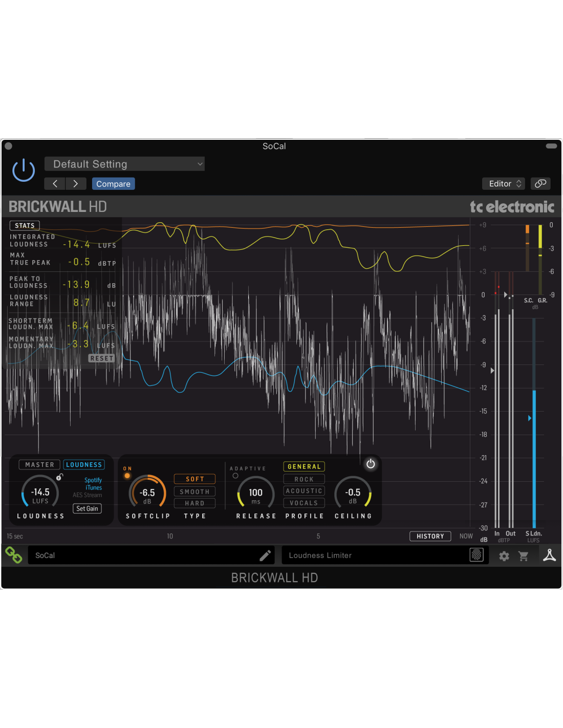Toggle the limiter power button above Ceiling

(371, 464)
